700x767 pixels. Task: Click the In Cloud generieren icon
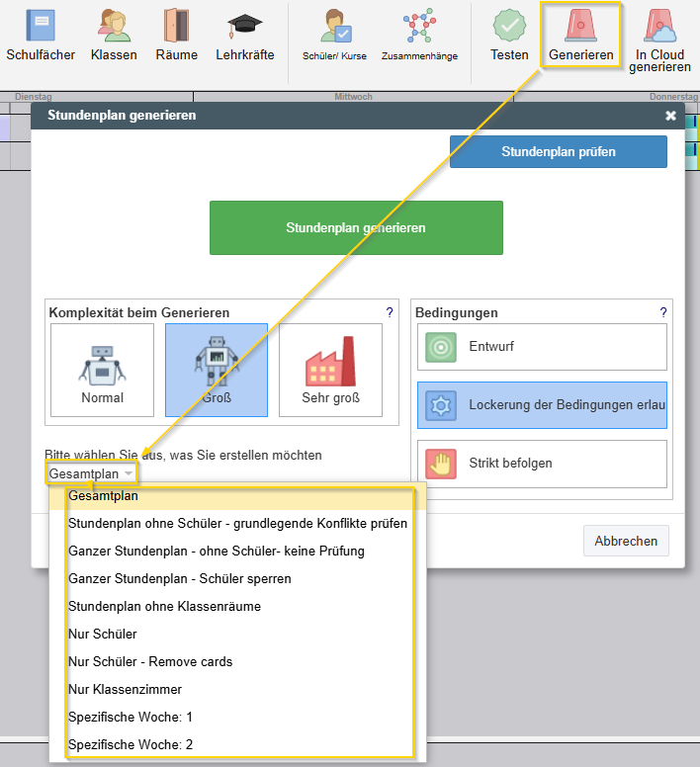659,26
